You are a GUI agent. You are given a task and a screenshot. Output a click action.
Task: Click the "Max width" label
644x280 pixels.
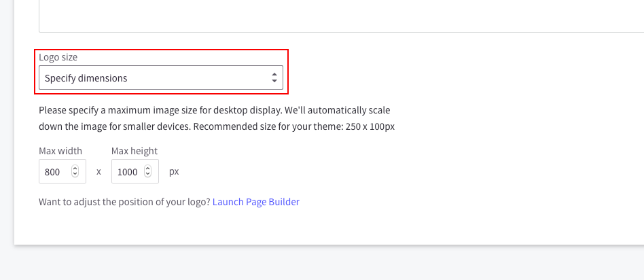click(60, 151)
